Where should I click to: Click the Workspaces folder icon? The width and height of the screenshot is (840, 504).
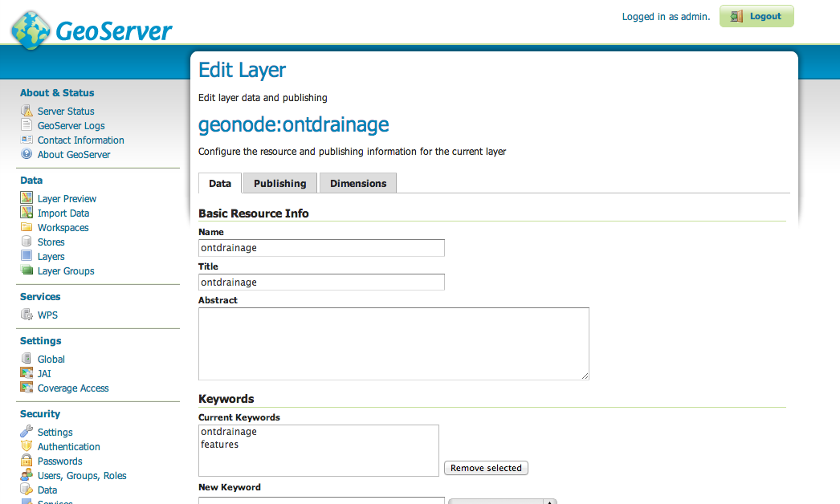click(x=27, y=226)
